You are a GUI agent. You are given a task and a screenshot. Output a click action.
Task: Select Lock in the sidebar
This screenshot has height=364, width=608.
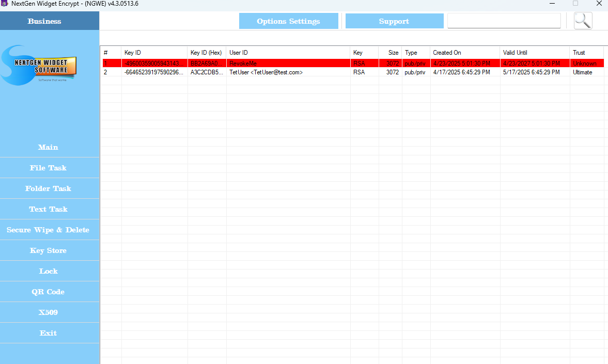[49, 271]
